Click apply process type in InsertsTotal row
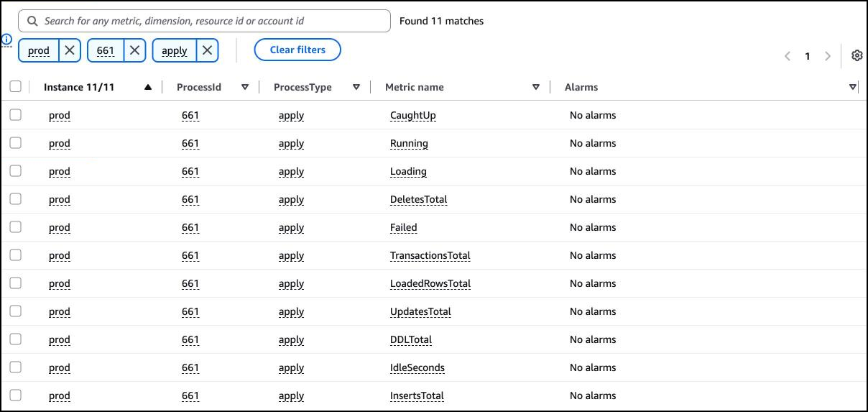The height and width of the screenshot is (412, 868). 291,396
